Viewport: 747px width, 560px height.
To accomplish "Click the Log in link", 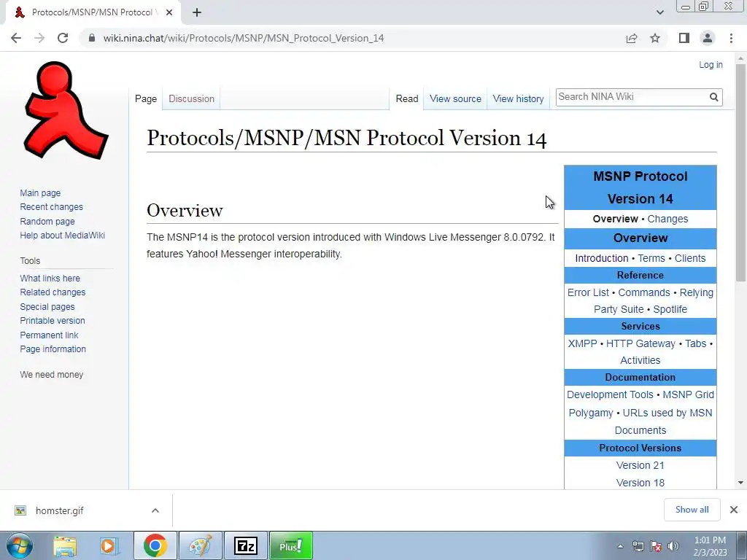I will pos(711,65).
